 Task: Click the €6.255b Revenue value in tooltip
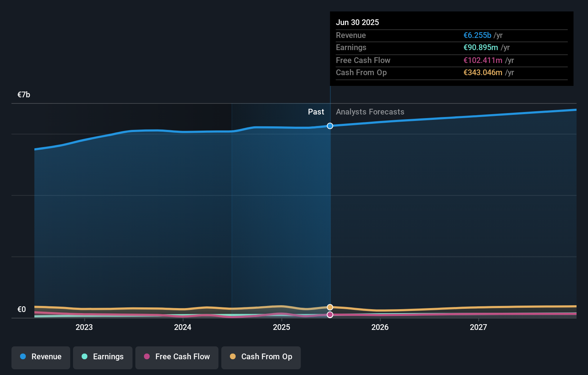[477, 35]
